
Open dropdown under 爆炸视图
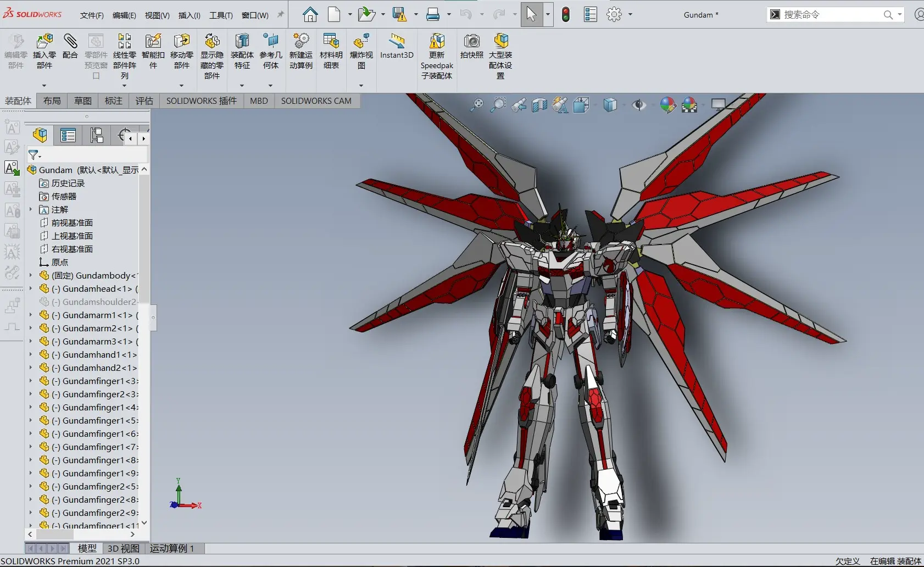361,86
